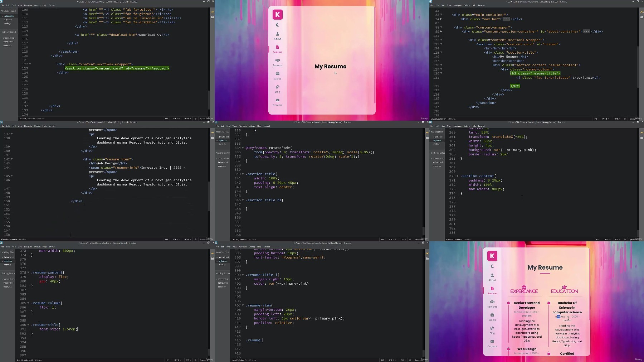Open Extension Manager in the .section-content CSS editor

[x=642, y=137]
